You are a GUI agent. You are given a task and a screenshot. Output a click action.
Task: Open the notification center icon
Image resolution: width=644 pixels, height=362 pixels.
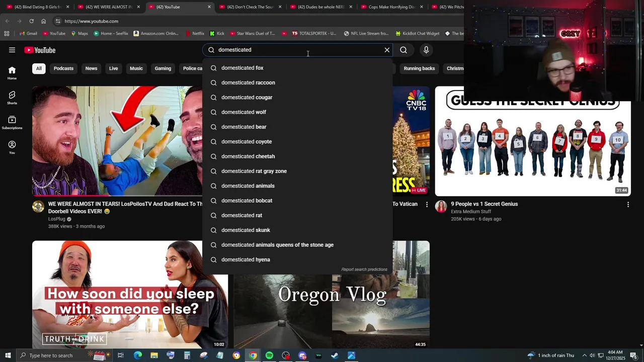[633, 355]
